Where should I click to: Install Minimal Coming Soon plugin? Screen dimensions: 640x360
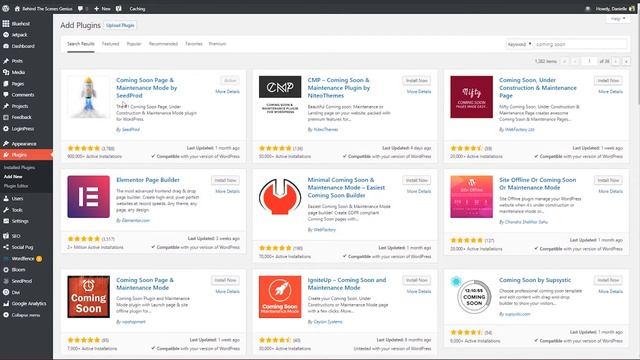pyautogui.click(x=416, y=180)
